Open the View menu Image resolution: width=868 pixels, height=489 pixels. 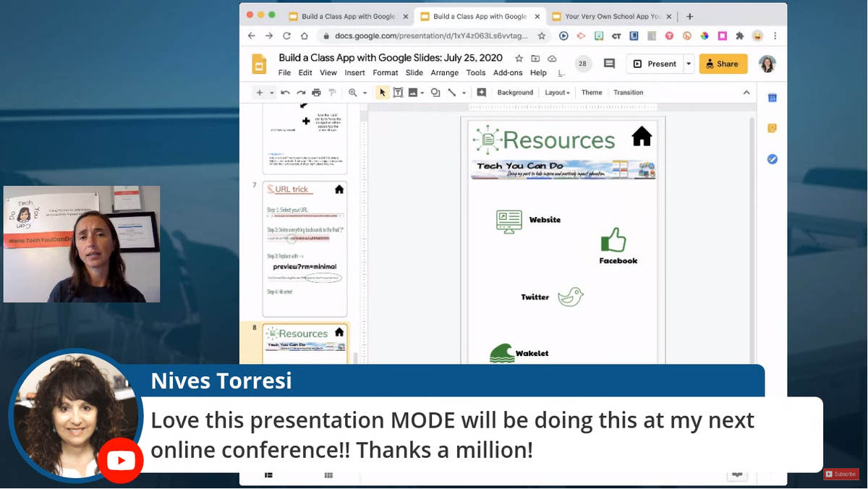(x=328, y=73)
